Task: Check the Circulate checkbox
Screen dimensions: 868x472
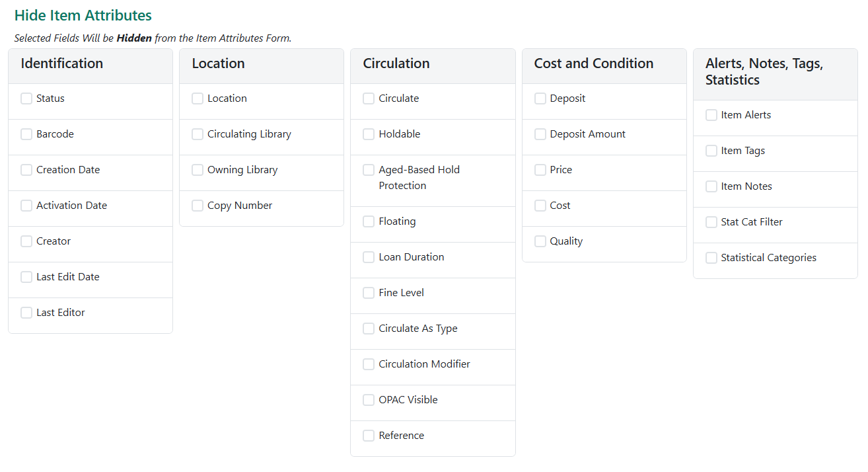Action: [x=368, y=98]
